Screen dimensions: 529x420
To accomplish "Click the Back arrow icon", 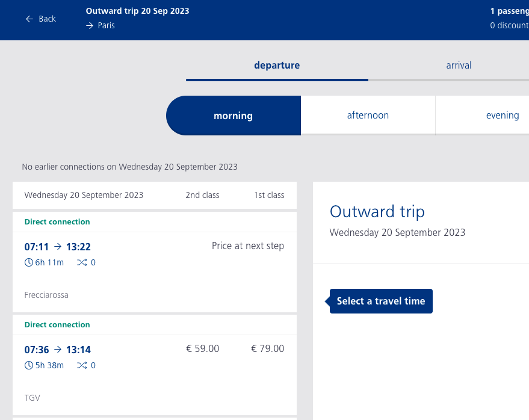I will point(29,19).
